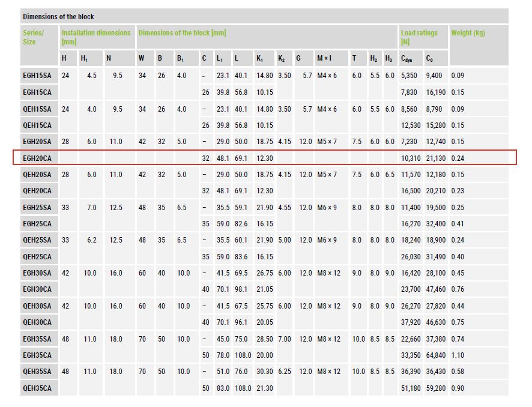
Task: Click the 21,130 load rating value
Action: [435, 158]
